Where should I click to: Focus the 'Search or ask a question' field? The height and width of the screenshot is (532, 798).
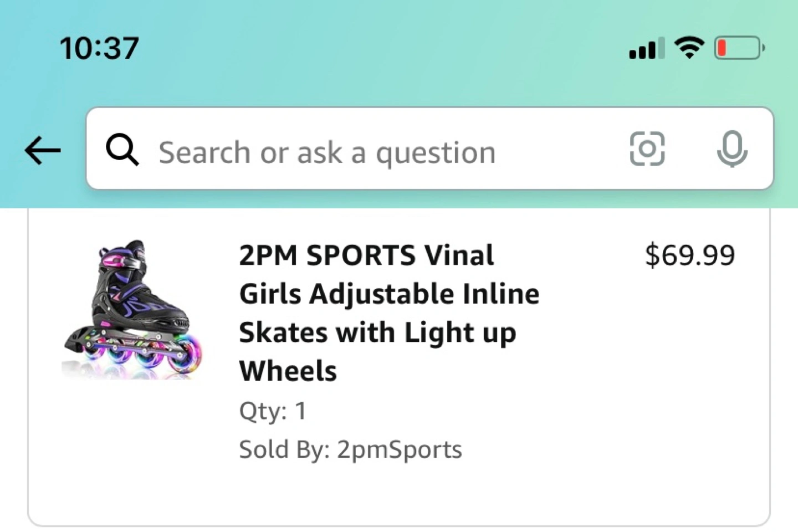coord(355,152)
